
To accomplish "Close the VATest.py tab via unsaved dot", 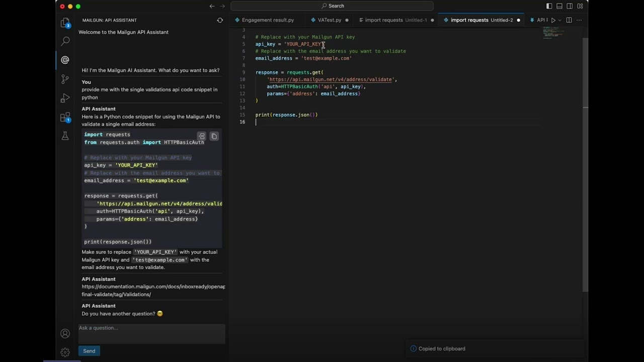I will [347, 20].
